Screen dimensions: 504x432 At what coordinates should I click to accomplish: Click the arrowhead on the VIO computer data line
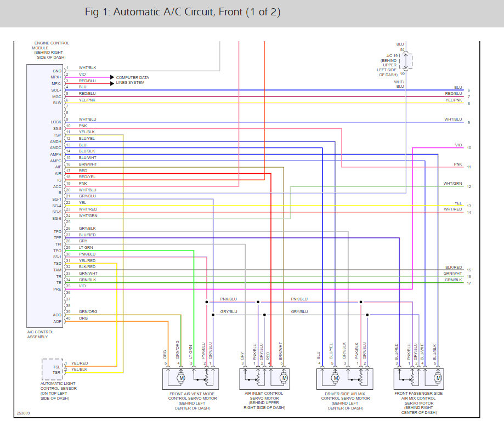coord(112,77)
